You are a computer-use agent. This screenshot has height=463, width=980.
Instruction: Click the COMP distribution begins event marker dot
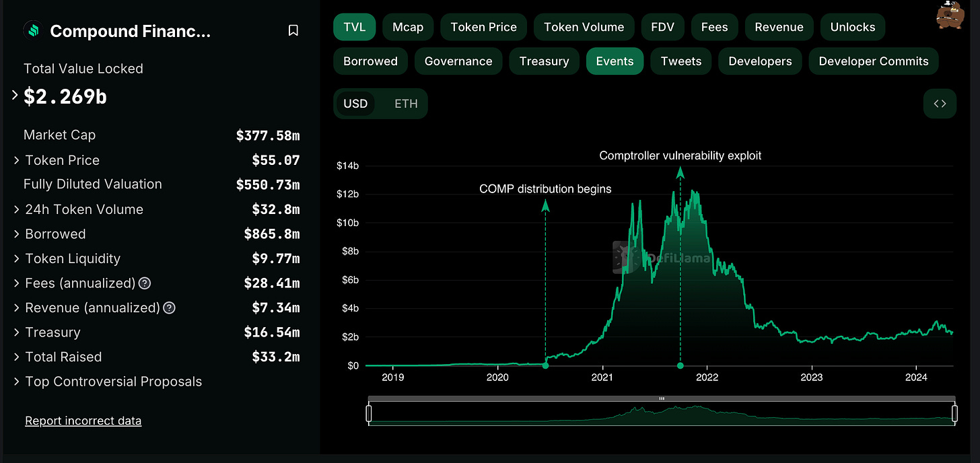tap(545, 365)
